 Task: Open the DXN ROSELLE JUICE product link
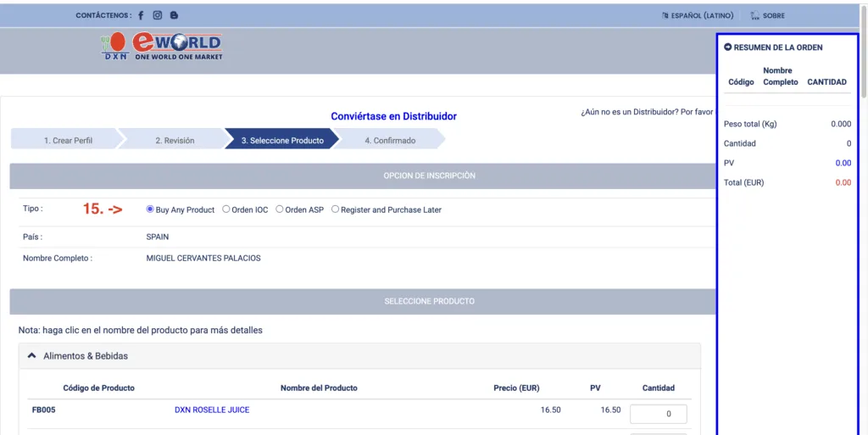coord(212,410)
